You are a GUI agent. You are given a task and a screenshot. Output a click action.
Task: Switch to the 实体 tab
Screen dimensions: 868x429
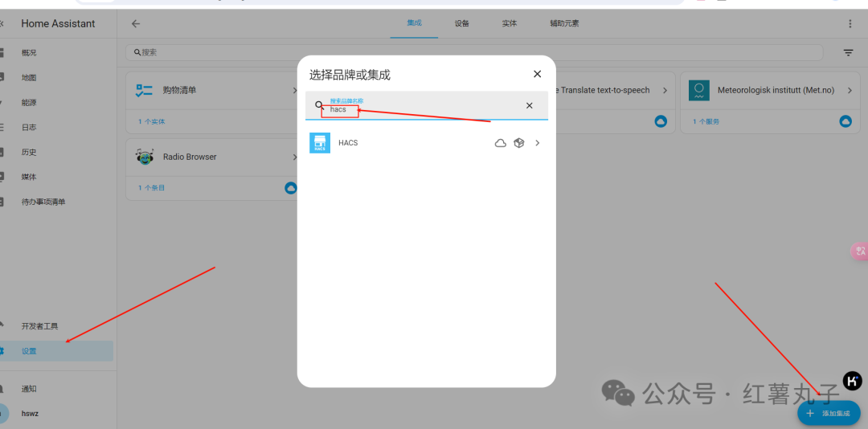click(510, 23)
